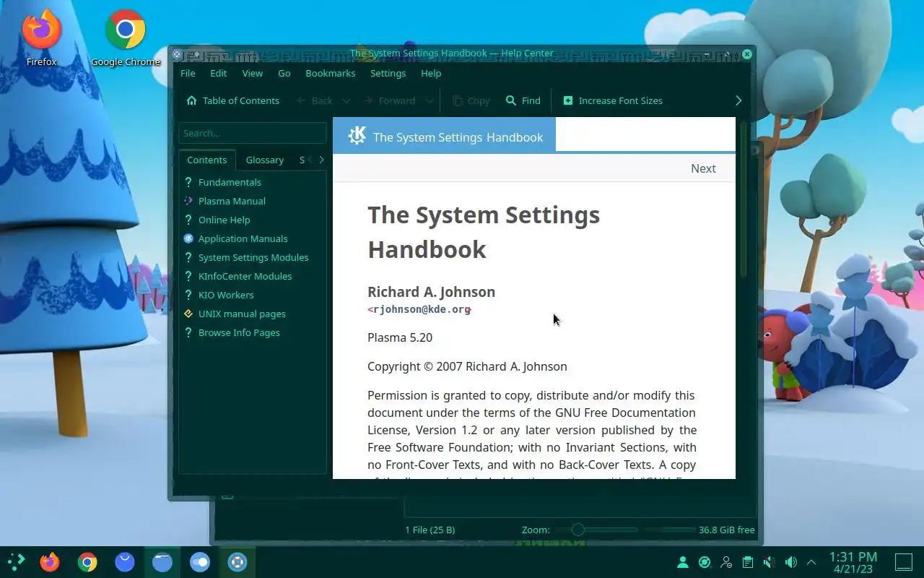The width and height of the screenshot is (924, 578).
Task: Click the UNIX manual pages diamond icon
Action: point(188,314)
